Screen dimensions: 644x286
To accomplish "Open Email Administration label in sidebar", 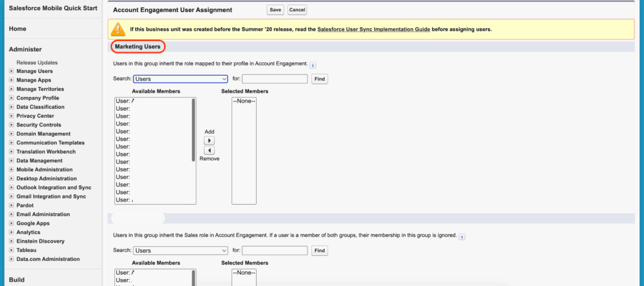I will click(43, 214).
